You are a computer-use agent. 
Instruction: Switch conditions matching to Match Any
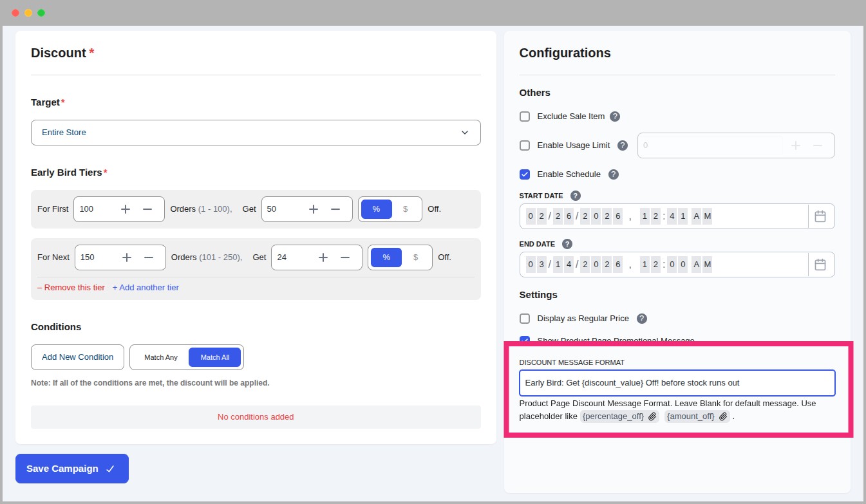pyautogui.click(x=160, y=357)
